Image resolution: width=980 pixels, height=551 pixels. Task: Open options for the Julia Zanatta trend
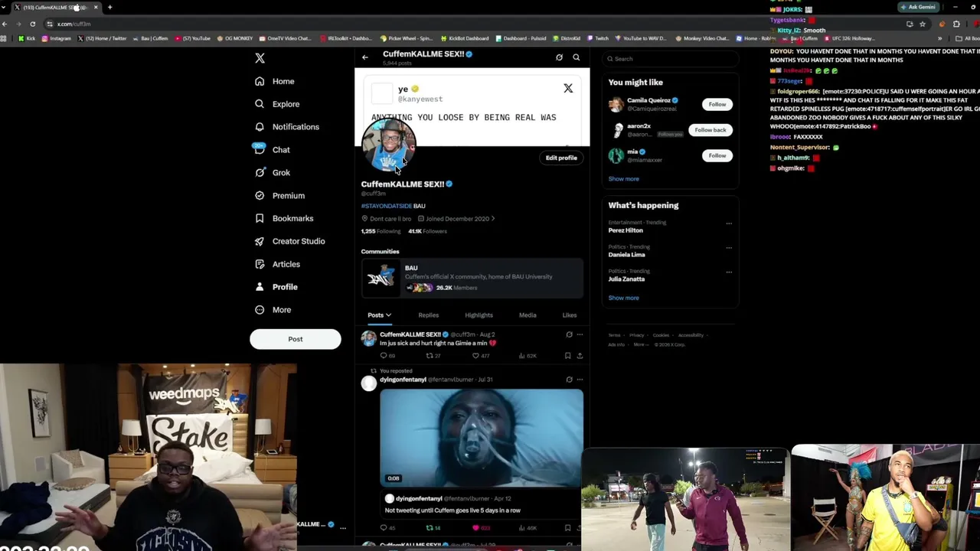click(x=729, y=272)
